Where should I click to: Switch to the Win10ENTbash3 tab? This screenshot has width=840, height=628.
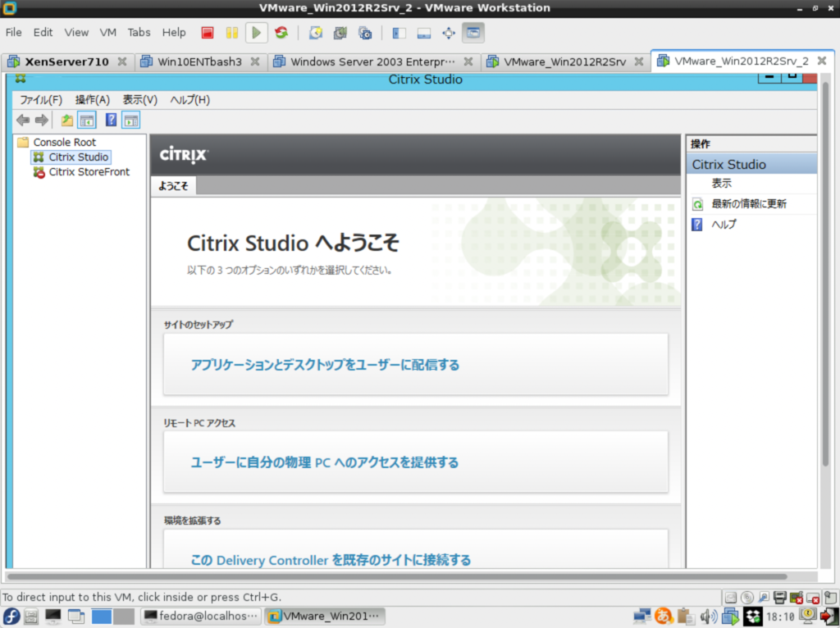(199, 61)
